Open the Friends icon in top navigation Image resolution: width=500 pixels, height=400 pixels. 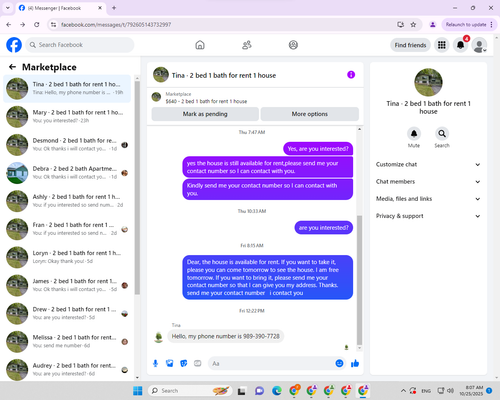[x=247, y=45]
